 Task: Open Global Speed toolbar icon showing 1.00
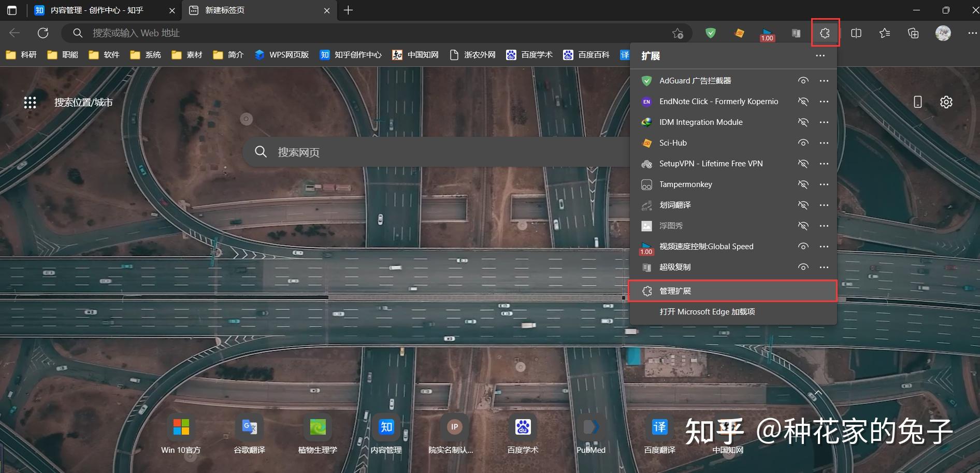pyautogui.click(x=767, y=34)
